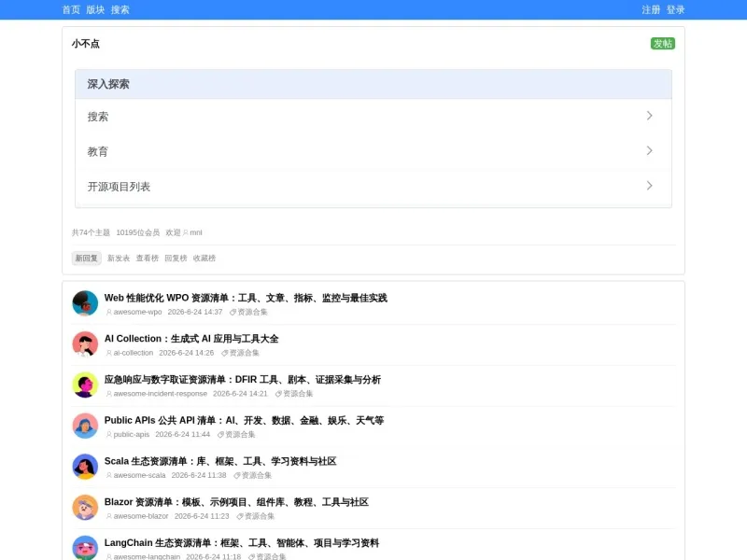747x560 pixels.
Task: Open thread 应急响应与数字取证资源清单
Action: 243,380
